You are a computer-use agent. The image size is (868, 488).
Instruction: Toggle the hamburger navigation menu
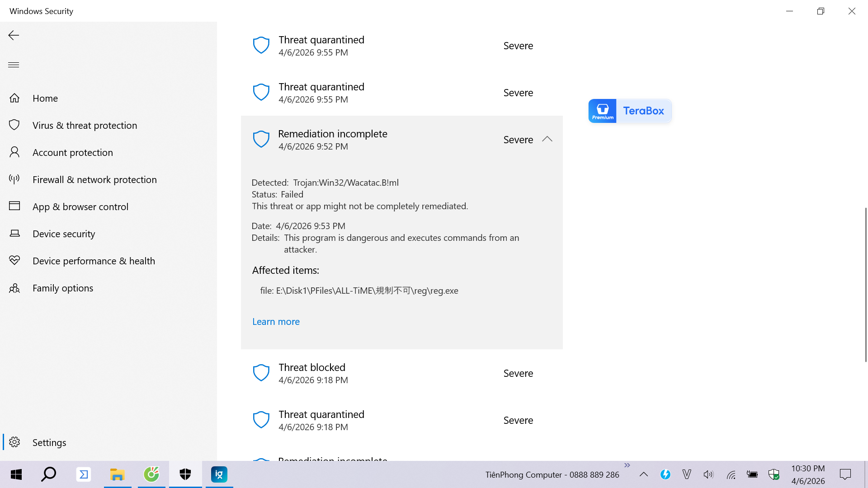(x=14, y=65)
